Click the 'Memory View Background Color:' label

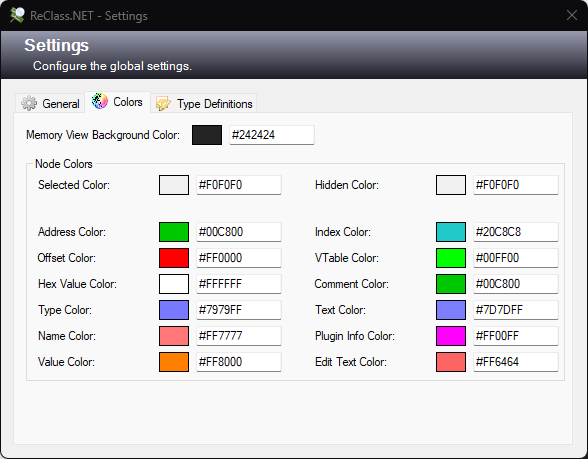coord(103,135)
